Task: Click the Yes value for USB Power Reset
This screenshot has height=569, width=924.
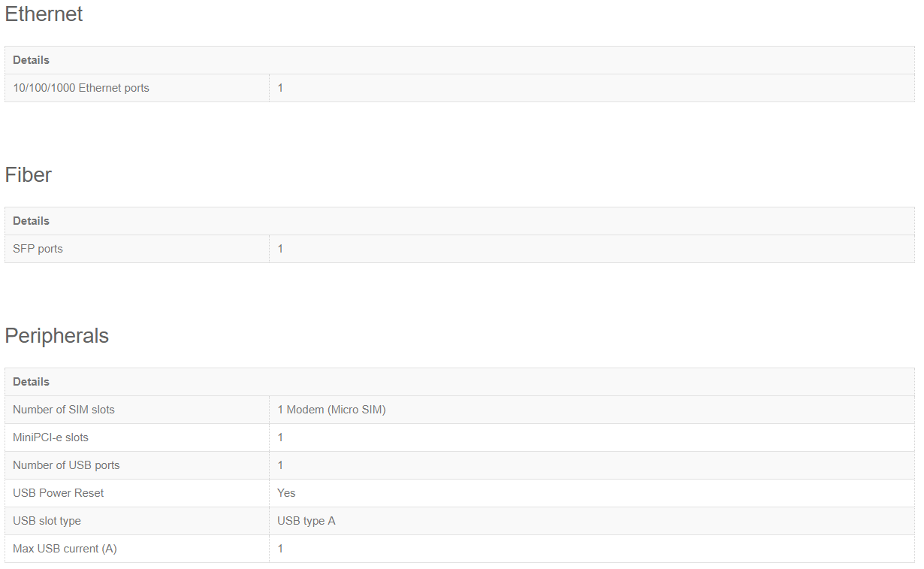Action: click(x=286, y=493)
